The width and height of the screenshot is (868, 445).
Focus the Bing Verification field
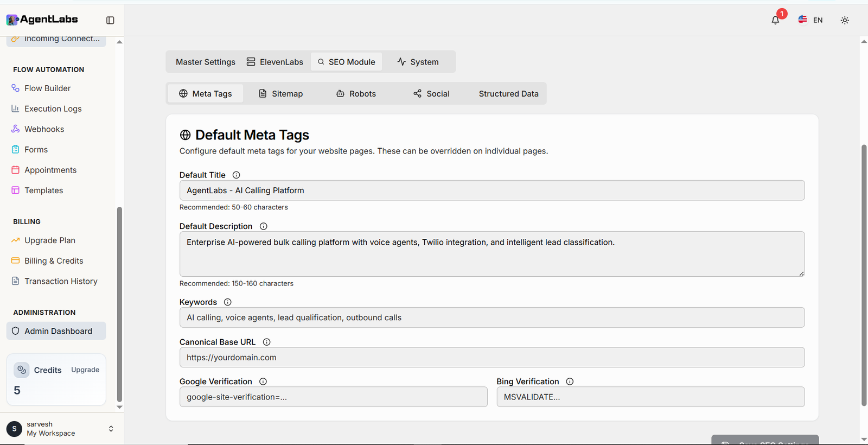click(650, 397)
